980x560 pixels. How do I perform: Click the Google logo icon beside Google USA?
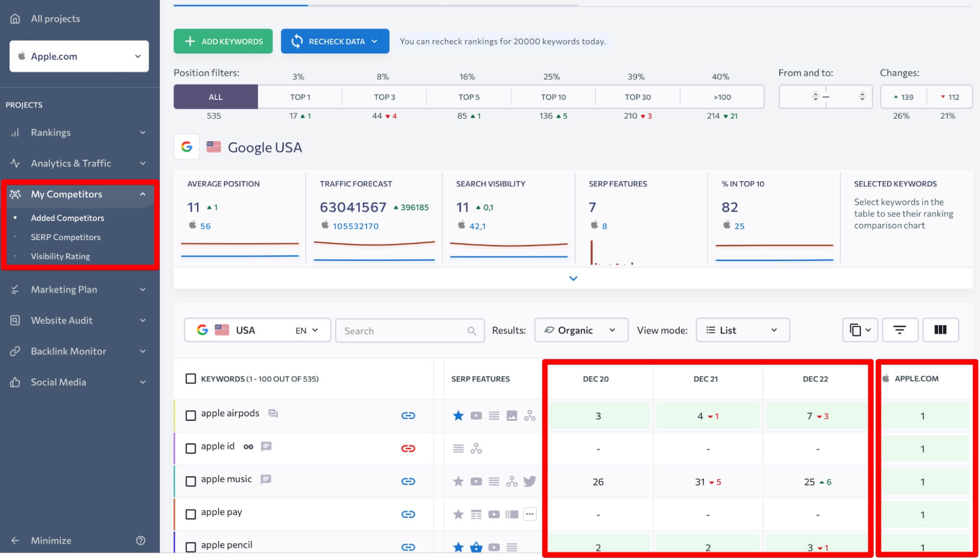click(x=186, y=147)
